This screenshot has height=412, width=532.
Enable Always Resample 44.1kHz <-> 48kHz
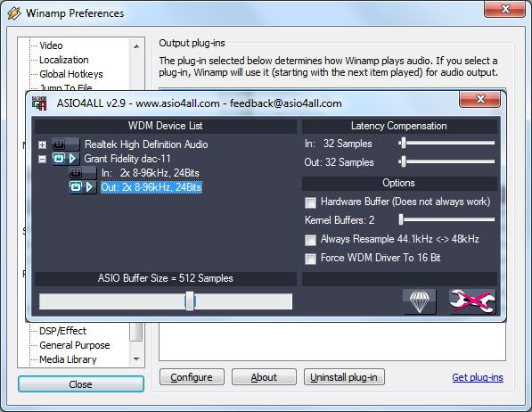click(x=310, y=240)
